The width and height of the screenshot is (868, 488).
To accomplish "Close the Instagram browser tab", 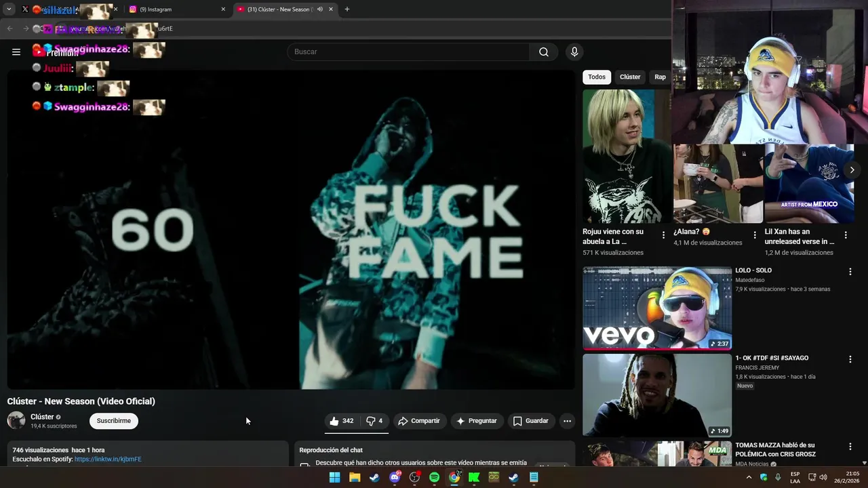I will (x=223, y=9).
